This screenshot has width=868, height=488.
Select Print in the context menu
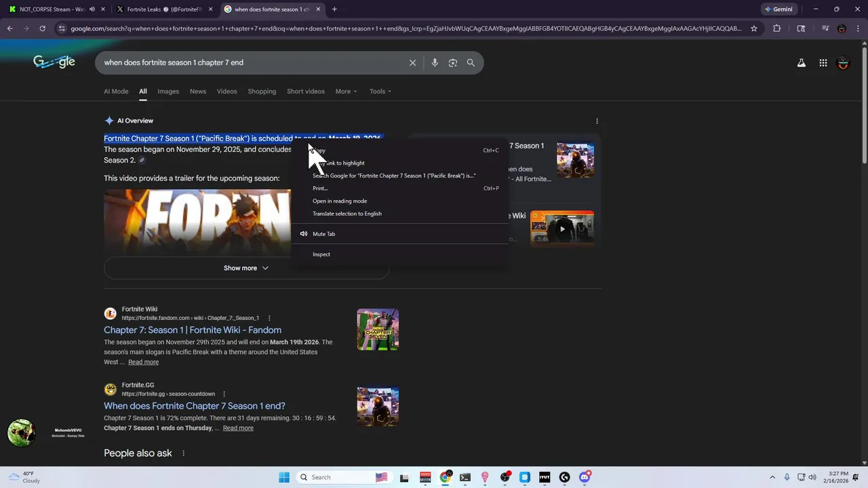coord(400,188)
